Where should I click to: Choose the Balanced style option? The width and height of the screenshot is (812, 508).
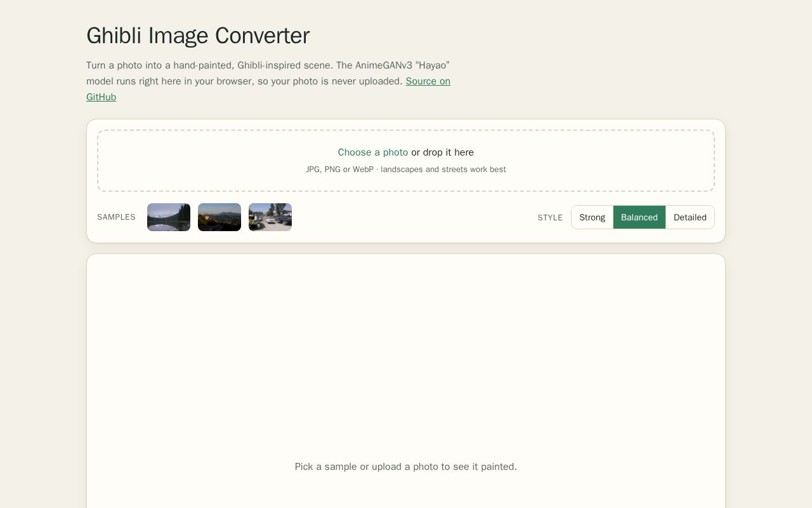[639, 217]
